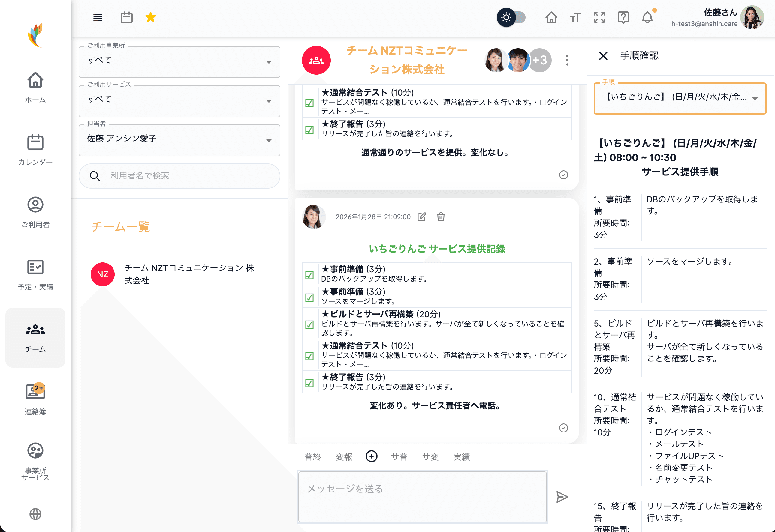This screenshot has height=532, width=775.
Task: Click the read-check icon under 通常通りのサービスを提供
Action: pyautogui.click(x=563, y=175)
